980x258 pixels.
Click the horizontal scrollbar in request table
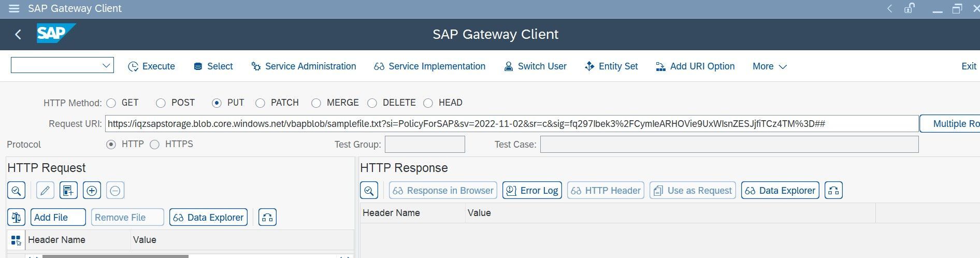(x=115, y=256)
